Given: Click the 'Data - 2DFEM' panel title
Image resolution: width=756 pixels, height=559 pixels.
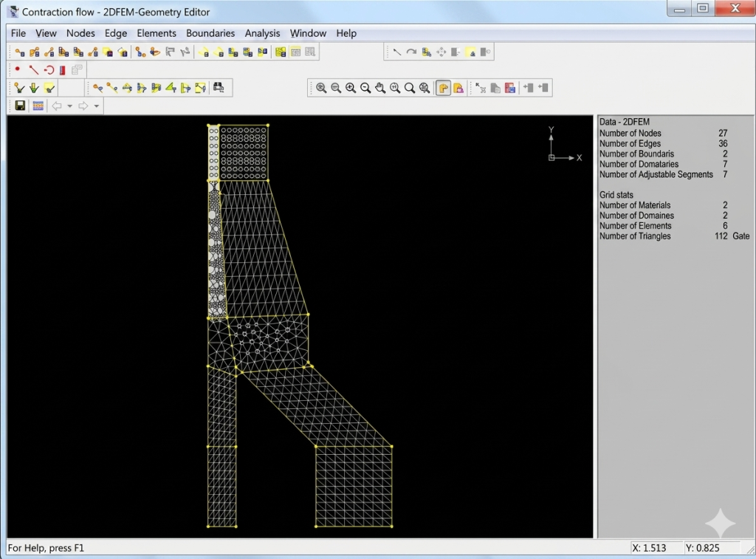Looking at the screenshot, I should point(625,122).
